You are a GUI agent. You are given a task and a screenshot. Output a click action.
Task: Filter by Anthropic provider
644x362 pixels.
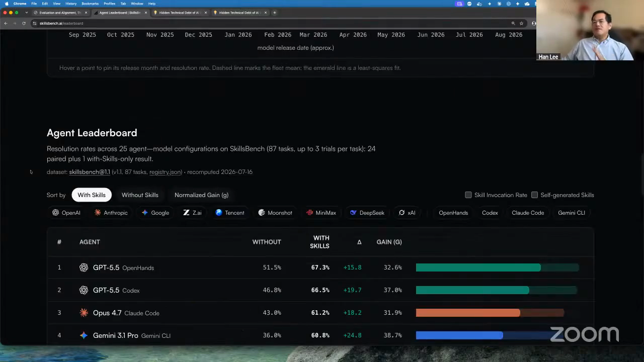tap(111, 213)
